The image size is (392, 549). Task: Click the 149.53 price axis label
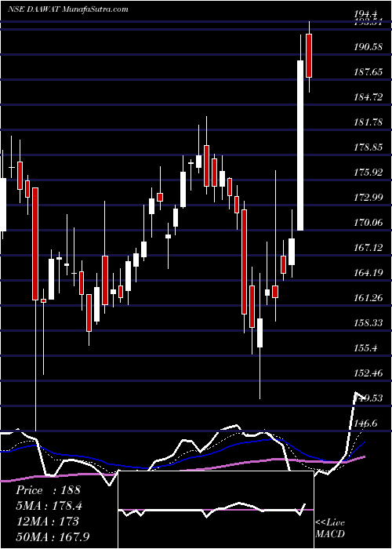tap(368, 398)
